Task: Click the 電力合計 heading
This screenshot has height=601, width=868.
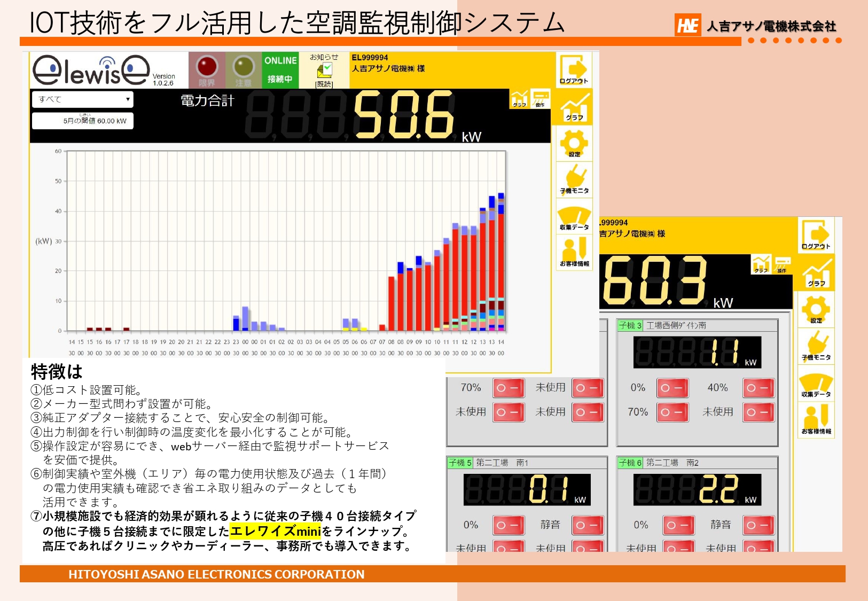Action: point(207,101)
